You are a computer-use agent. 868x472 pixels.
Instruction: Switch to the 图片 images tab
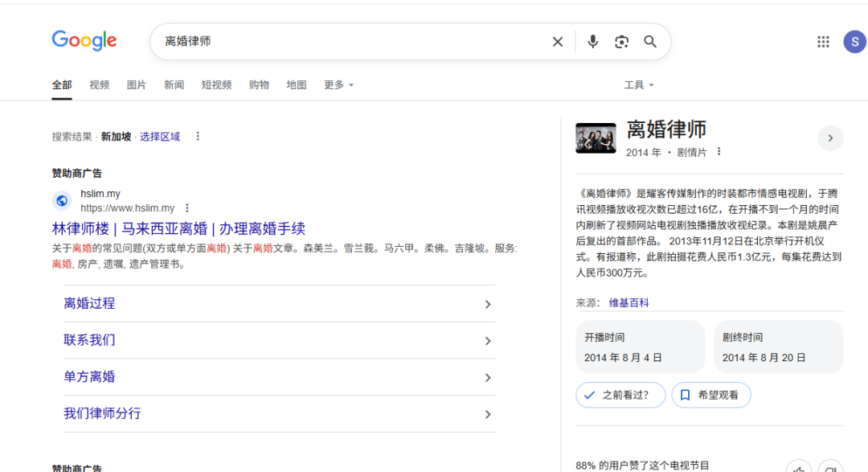[136, 84]
